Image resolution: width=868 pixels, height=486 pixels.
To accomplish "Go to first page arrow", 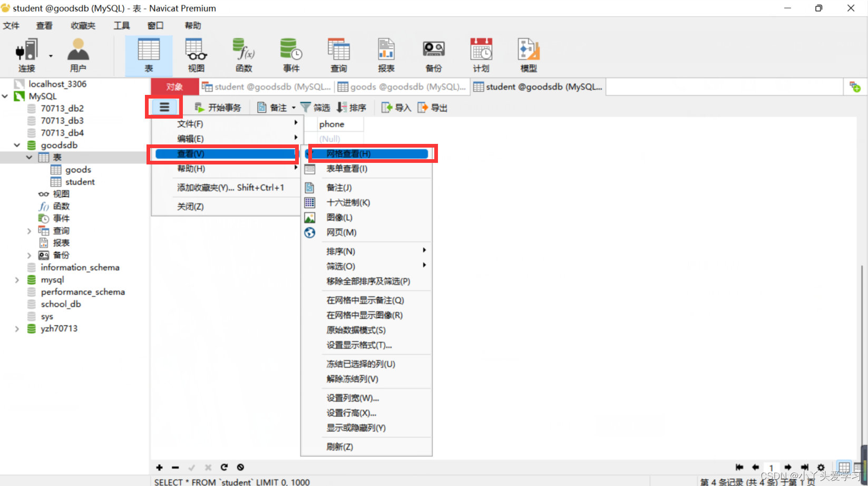I will (x=739, y=467).
